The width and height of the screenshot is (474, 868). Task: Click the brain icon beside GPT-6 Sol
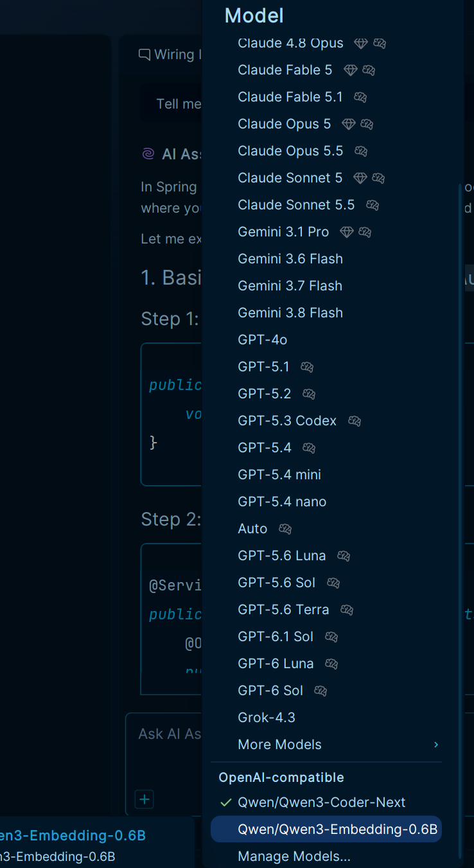coord(320,691)
